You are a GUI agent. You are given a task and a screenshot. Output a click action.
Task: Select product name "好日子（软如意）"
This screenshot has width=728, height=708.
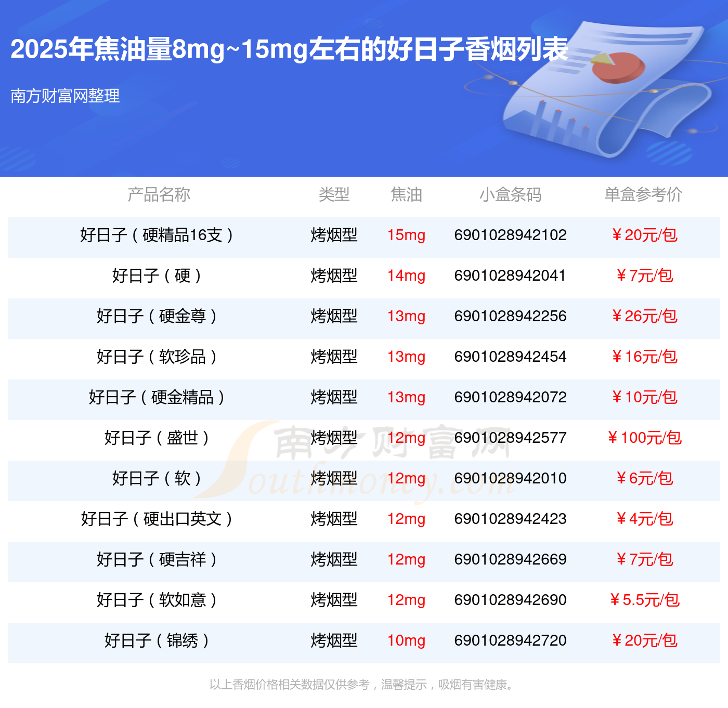coord(157,600)
